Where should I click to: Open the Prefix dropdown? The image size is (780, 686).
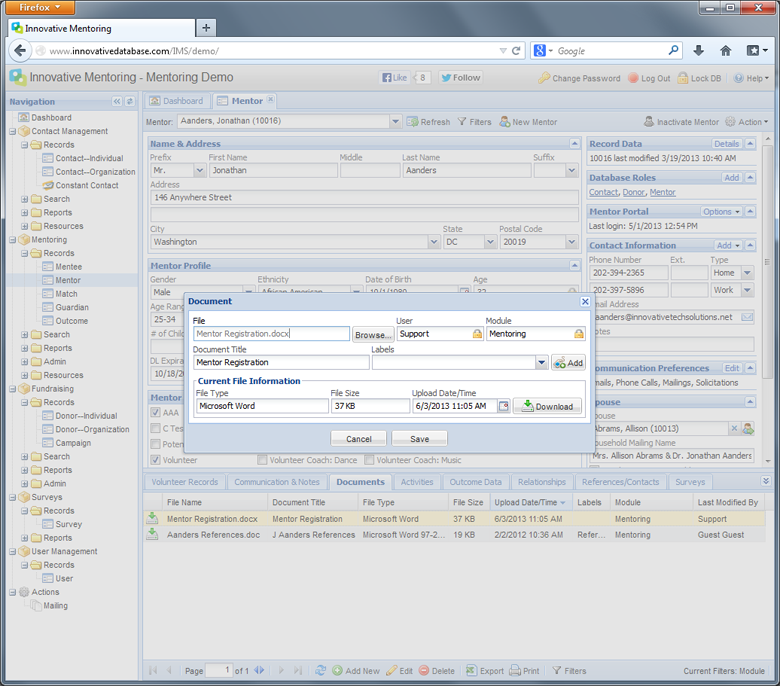click(199, 170)
